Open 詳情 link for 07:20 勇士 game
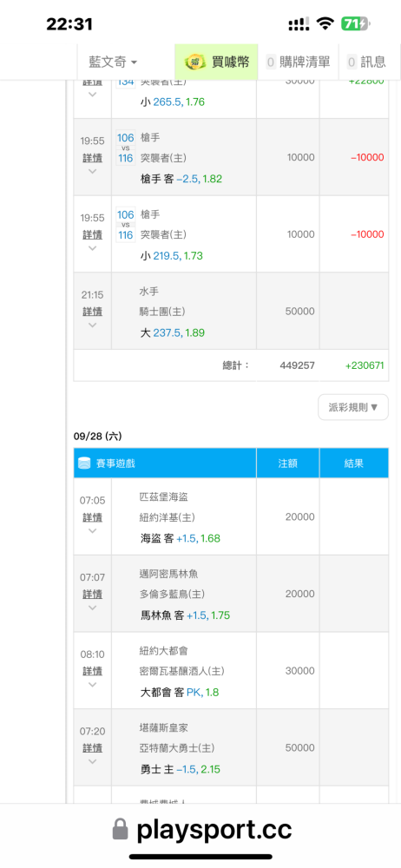This screenshot has height=868, width=401. tap(93, 748)
